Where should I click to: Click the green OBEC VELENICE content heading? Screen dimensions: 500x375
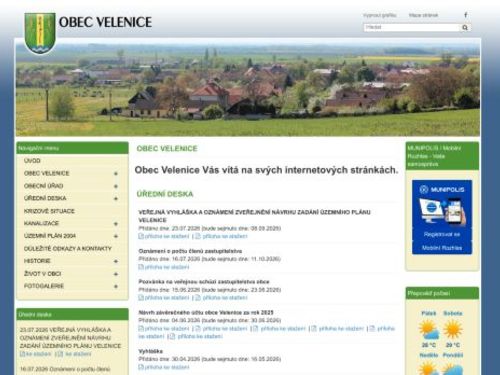point(167,149)
